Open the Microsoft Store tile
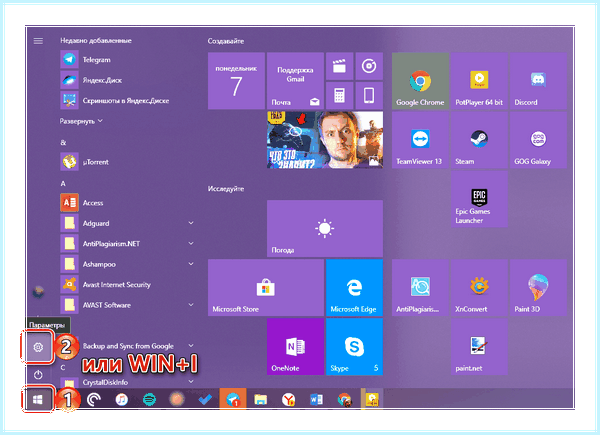Viewport: 600px width, 435px height. click(x=266, y=288)
